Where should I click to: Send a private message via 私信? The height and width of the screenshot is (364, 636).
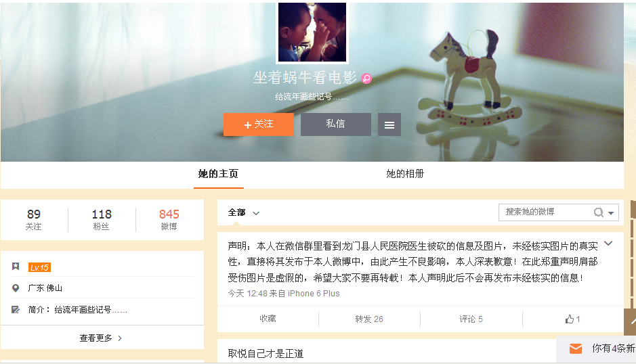[x=335, y=124]
